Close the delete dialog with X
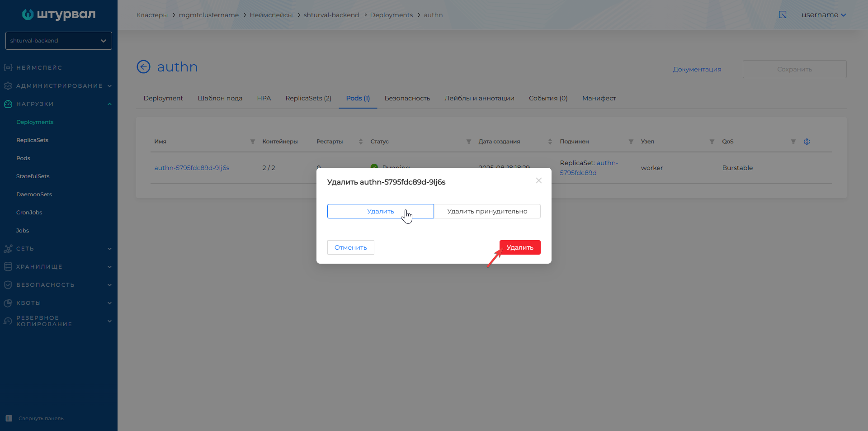 click(538, 180)
